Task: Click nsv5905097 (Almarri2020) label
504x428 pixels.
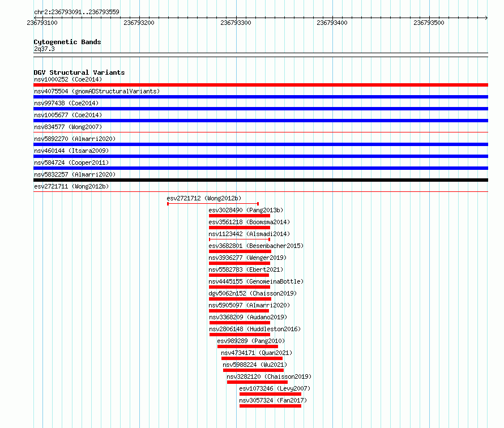Action: pyautogui.click(x=249, y=305)
